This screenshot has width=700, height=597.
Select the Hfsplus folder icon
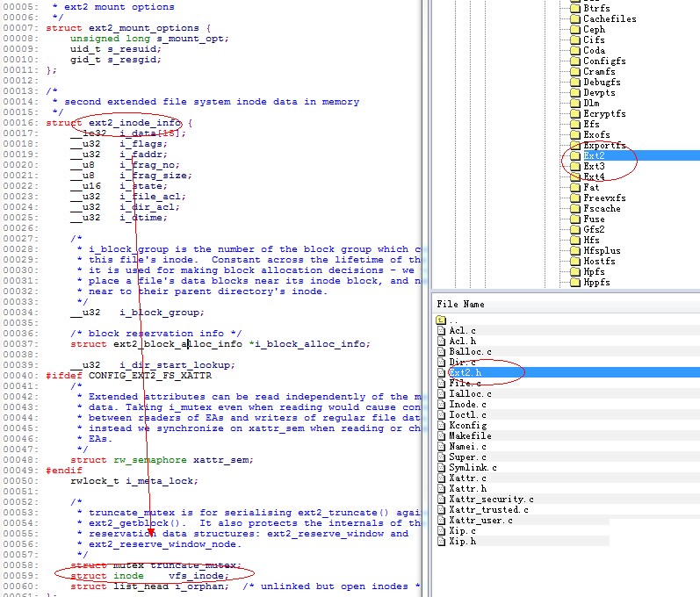(x=575, y=250)
